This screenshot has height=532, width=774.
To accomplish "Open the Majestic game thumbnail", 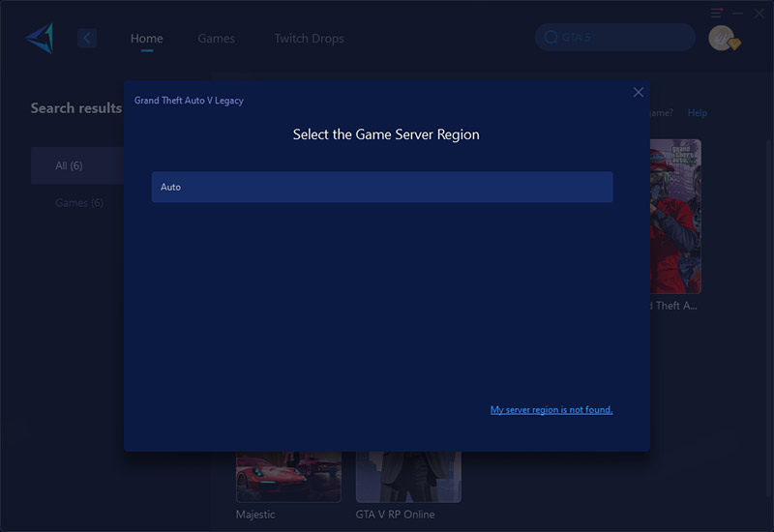I will point(288,477).
